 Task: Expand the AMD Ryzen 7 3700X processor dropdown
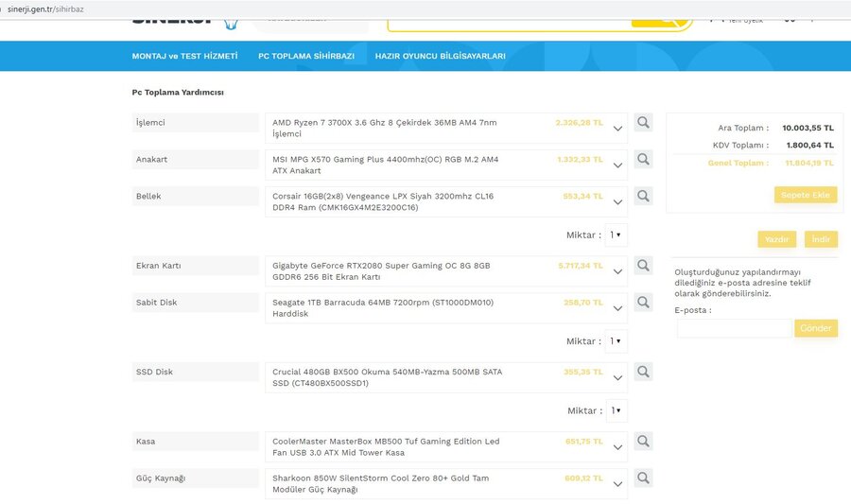point(617,129)
